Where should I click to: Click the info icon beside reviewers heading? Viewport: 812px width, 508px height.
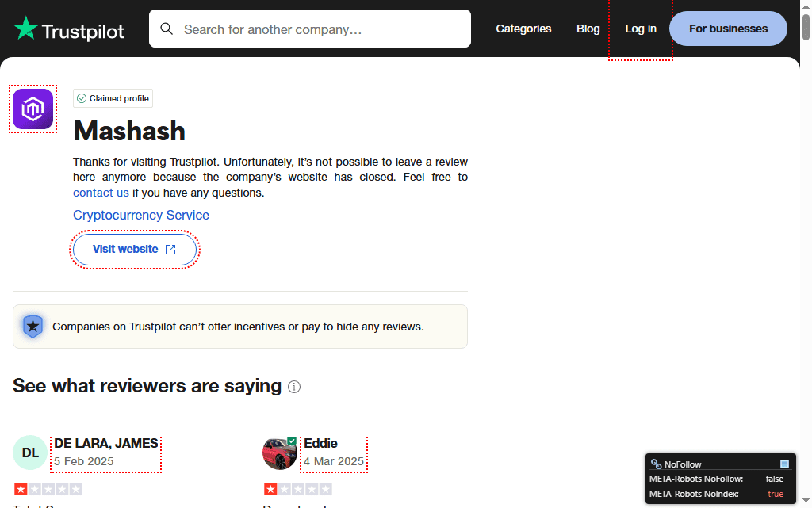pos(294,387)
